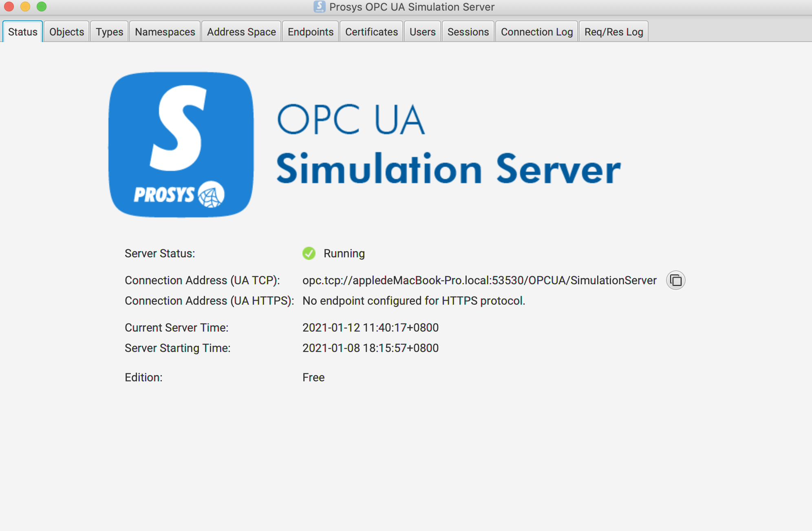Switch to the Status tab
The height and width of the screenshot is (531, 812).
(23, 32)
